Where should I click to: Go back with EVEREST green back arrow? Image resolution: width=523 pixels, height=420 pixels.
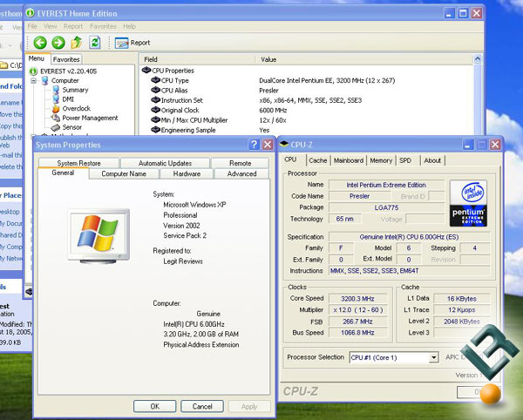tap(40, 43)
